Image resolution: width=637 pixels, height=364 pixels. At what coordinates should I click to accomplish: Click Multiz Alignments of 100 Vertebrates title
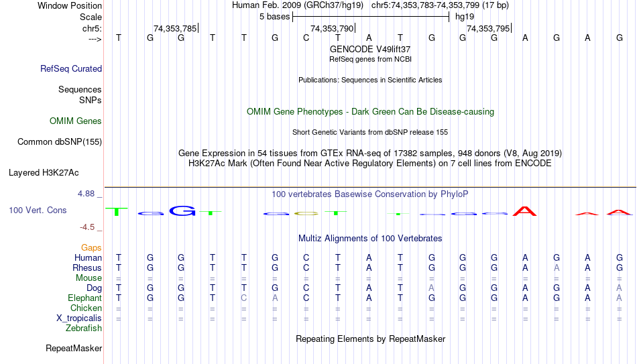pos(370,239)
